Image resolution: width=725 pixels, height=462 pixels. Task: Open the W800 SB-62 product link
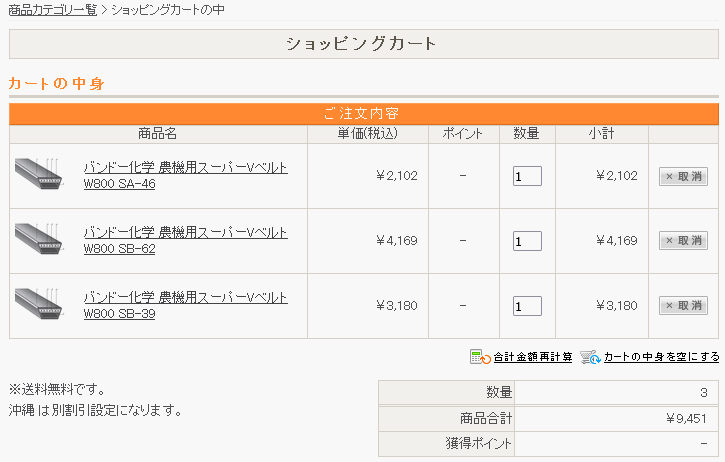pyautogui.click(x=185, y=240)
